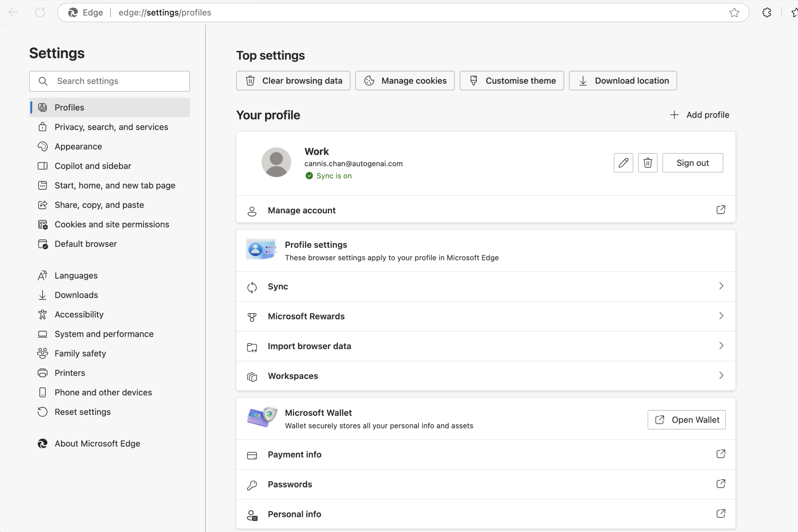Image resolution: width=798 pixels, height=532 pixels.
Task: Click Customise theme button
Action: (x=512, y=81)
